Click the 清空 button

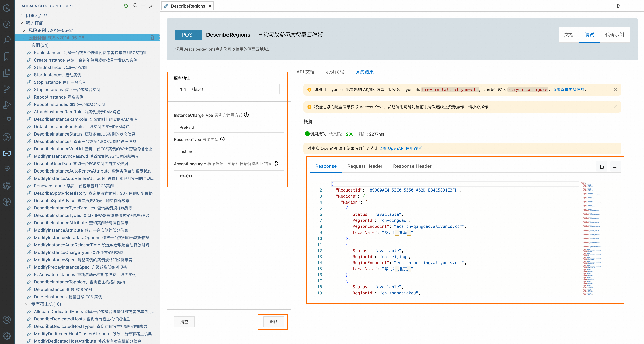[184, 322]
